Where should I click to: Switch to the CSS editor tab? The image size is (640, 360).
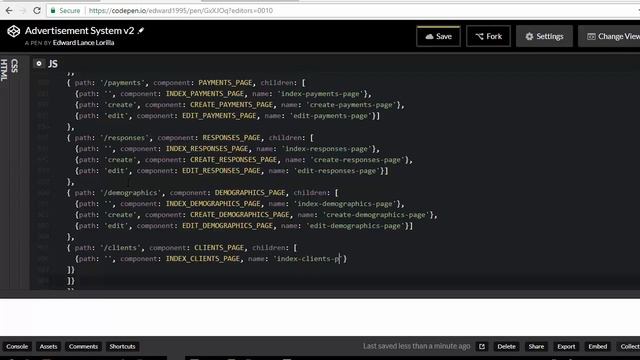coord(15,65)
